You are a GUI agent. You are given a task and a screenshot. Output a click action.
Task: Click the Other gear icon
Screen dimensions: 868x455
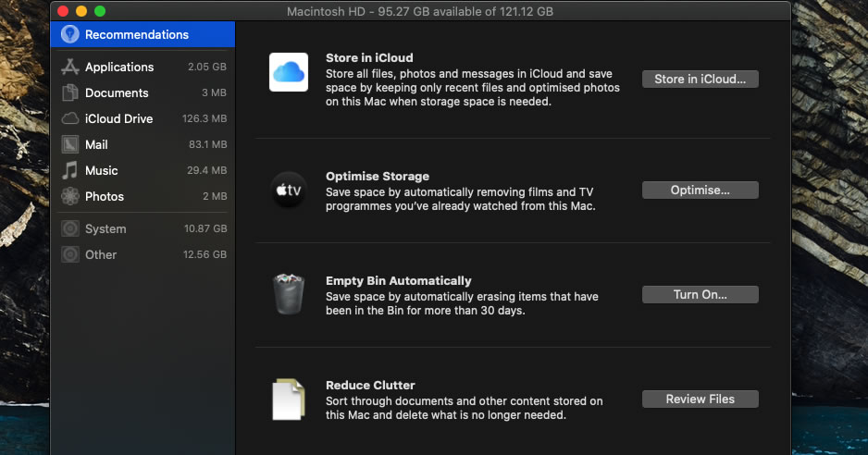pos(69,254)
